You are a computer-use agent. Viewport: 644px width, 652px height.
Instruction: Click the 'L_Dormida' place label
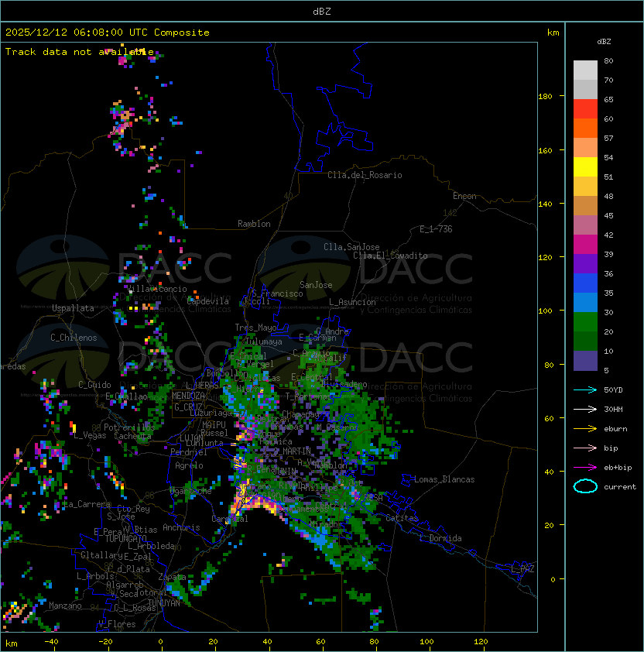tap(440, 538)
